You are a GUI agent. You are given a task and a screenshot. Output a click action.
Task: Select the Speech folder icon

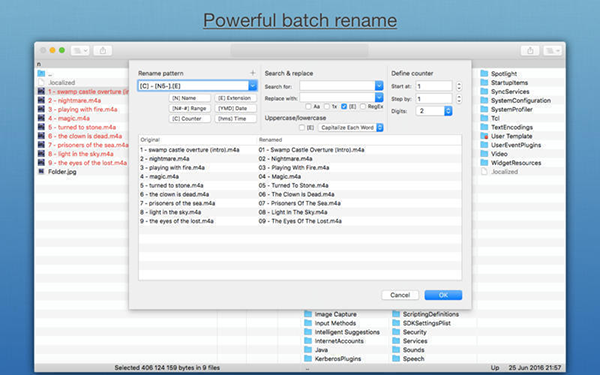click(x=396, y=358)
